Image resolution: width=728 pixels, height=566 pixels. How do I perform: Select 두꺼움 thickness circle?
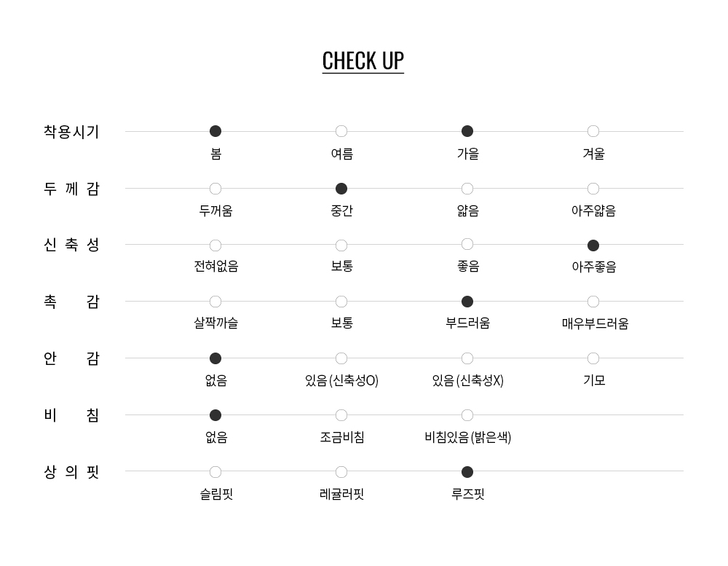point(215,189)
